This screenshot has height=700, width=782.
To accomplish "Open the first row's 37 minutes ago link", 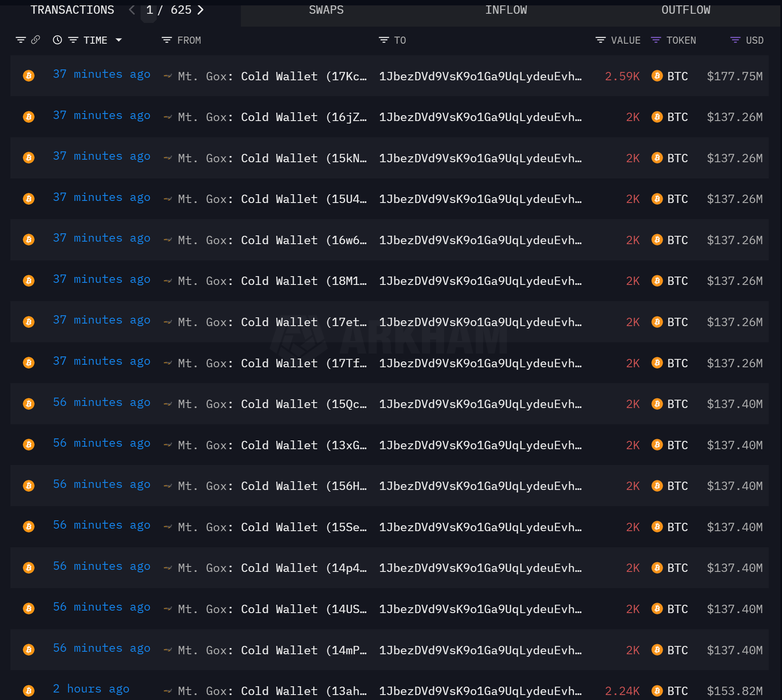I will [101, 74].
